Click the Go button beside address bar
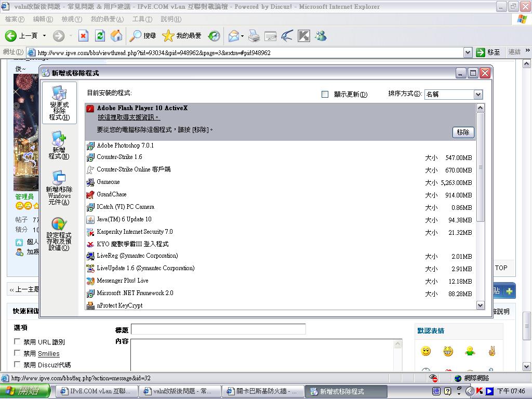 (x=488, y=52)
